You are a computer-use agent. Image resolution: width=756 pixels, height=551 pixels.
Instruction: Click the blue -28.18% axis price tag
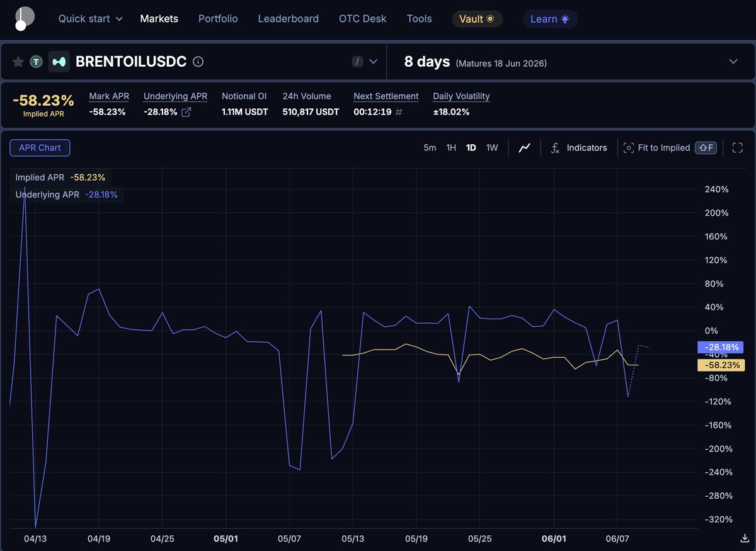point(721,347)
